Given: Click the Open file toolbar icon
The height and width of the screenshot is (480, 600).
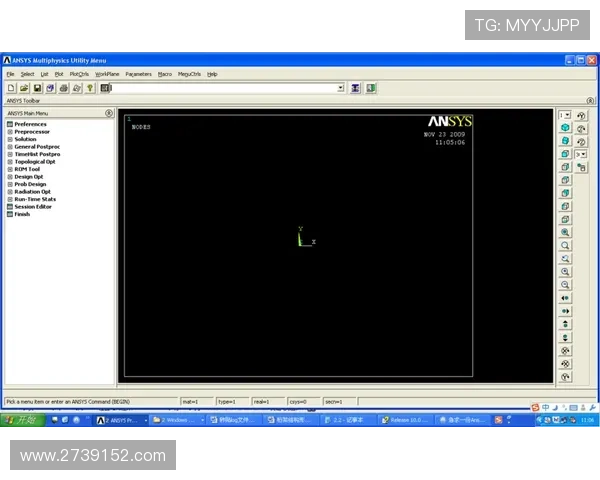Looking at the screenshot, I should pyautogui.click(x=24, y=88).
